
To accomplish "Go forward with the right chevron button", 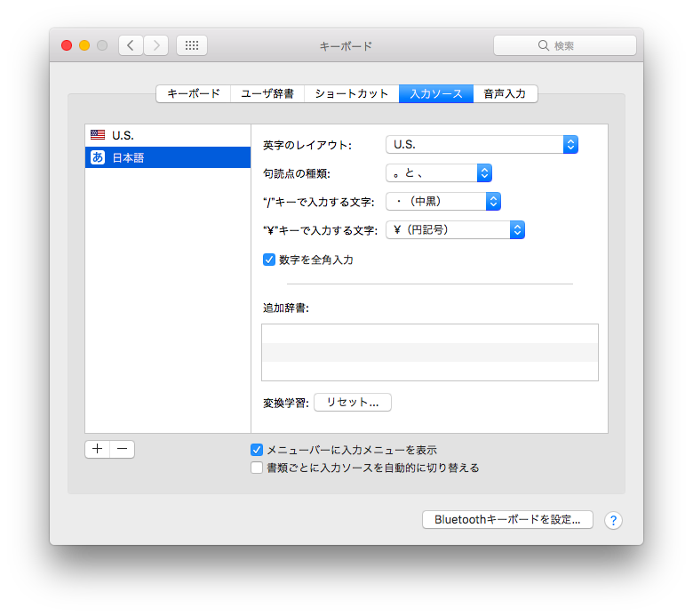I will click(x=156, y=45).
